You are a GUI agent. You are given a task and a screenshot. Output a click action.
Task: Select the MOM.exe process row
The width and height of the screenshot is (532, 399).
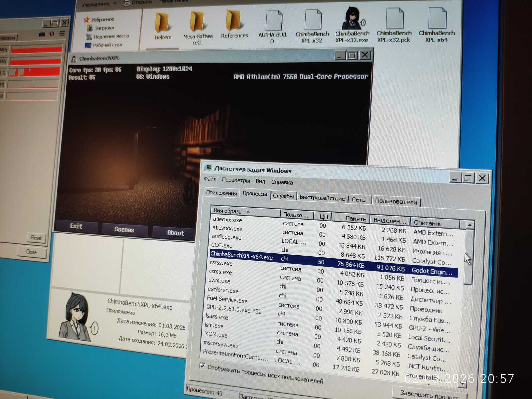[x=326, y=346]
